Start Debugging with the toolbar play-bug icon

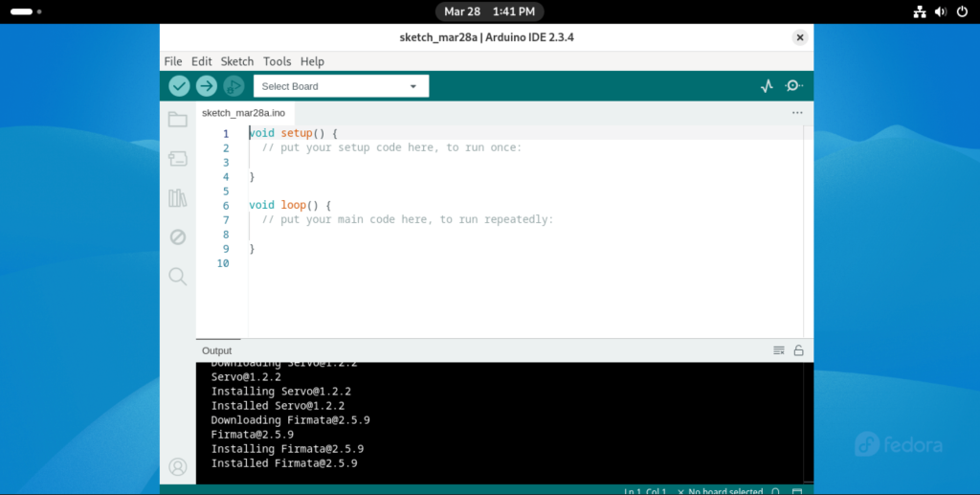[234, 86]
